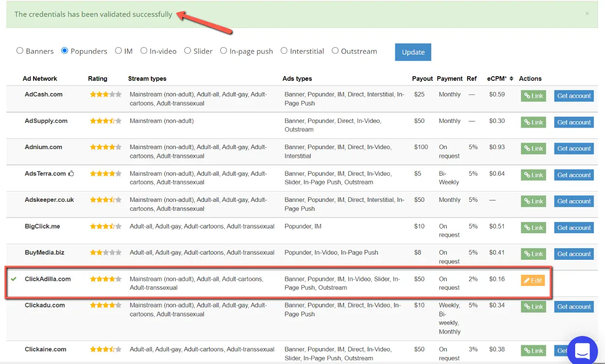
Task: Click Adnium.com star rating
Action: [106, 147]
